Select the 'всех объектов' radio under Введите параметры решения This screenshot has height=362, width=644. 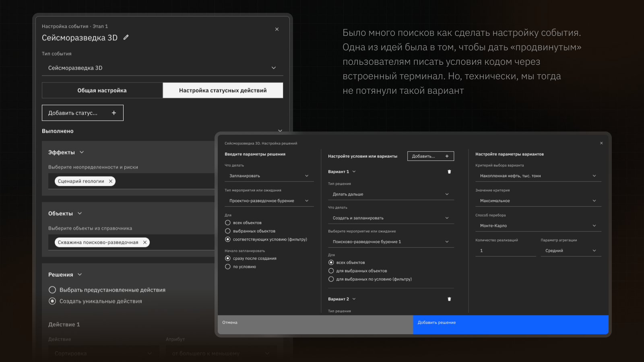[228, 223]
